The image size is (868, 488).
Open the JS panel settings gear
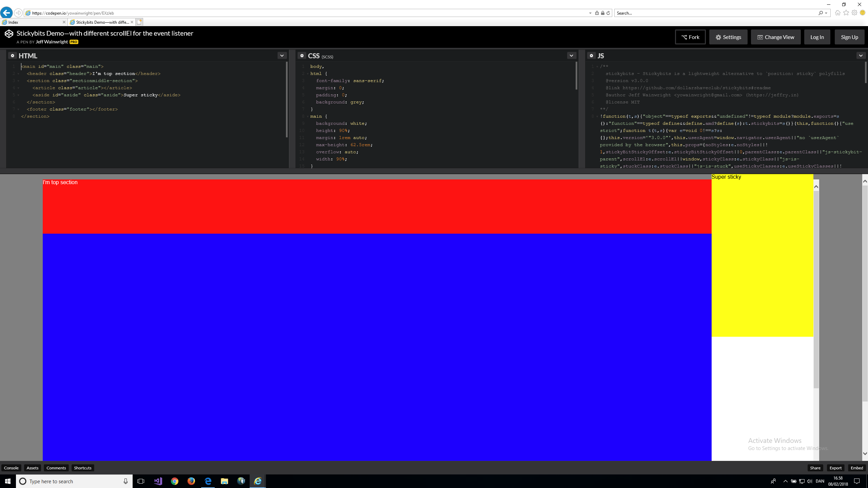591,55
